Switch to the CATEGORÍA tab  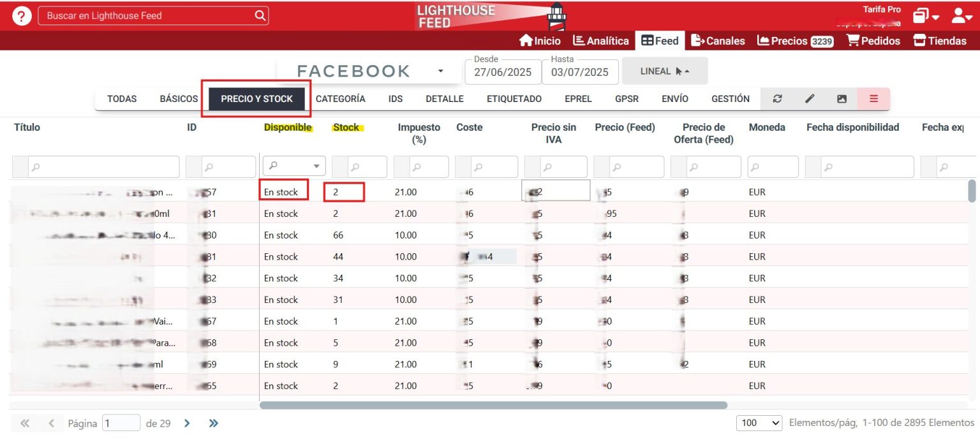[341, 99]
